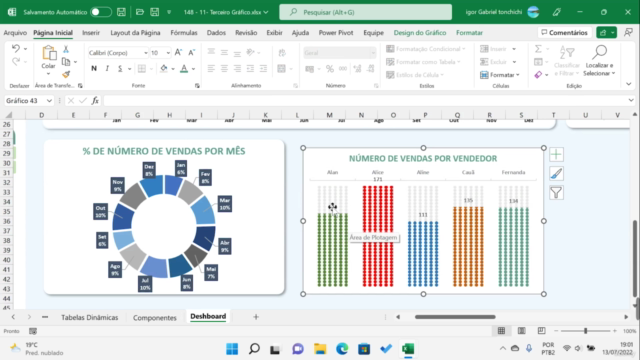The height and width of the screenshot is (360, 640).
Task: Increase font size with the large A icon
Action: pos(178,52)
